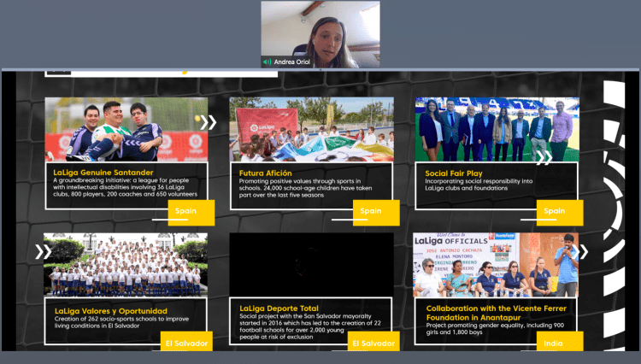Open the Social Fair Play group photo
The height and width of the screenshot is (364, 641).
pyautogui.click(x=497, y=130)
